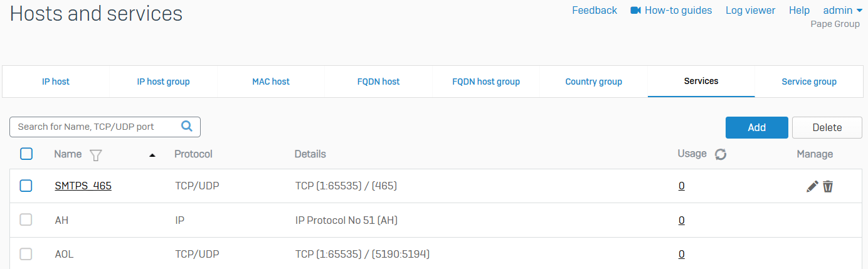Image resolution: width=868 pixels, height=269 pixels.
Task: Check the SMTPS_465 row checkbox
Action: point(26,186)
